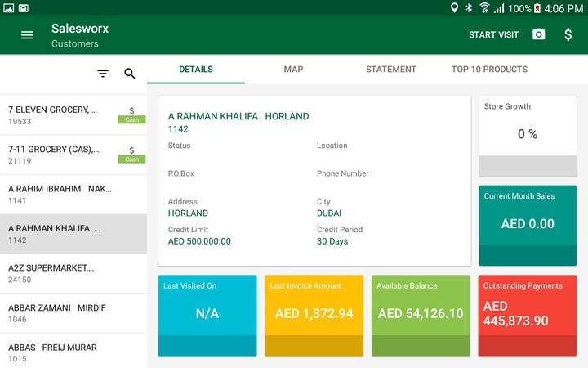588x368 pixels.
Task: Tap the yellow Last Invoice Amount card
Action: pos(314,315)
